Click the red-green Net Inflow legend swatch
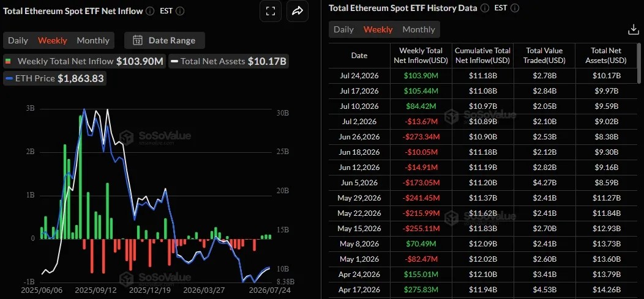Viewport: 644px width, 299px height. click(9, 62)
